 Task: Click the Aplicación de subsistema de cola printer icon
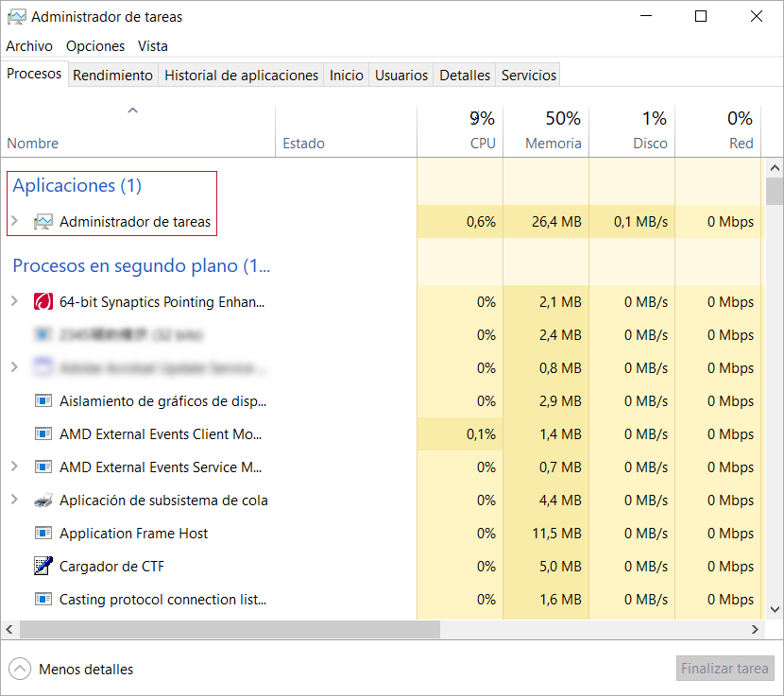43,501
